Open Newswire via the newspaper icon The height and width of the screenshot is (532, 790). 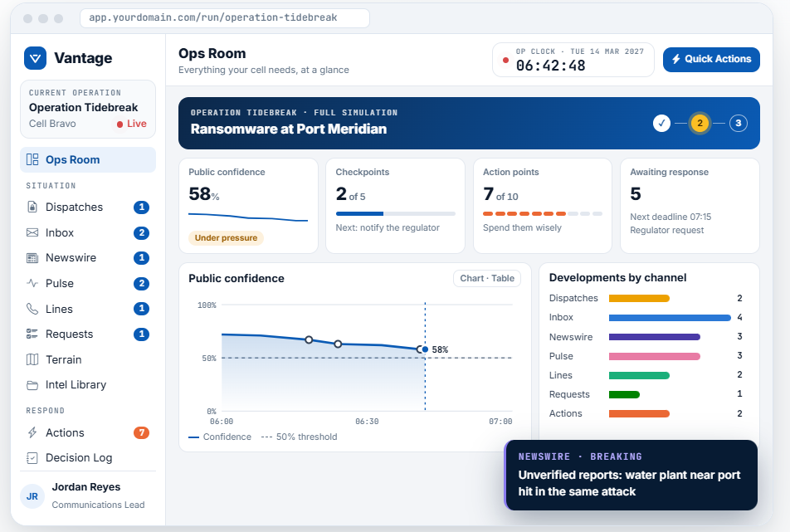(x=32, y=258)
